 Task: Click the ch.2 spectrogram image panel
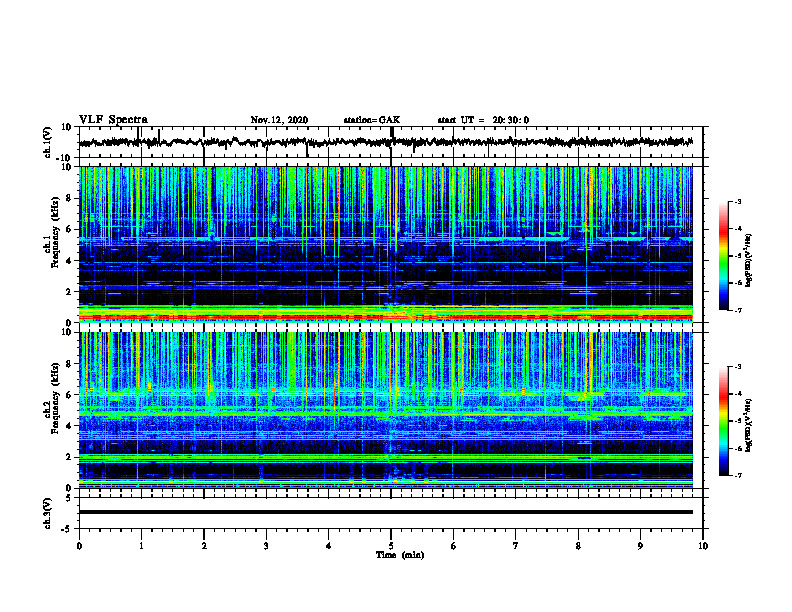pos(385,410)
